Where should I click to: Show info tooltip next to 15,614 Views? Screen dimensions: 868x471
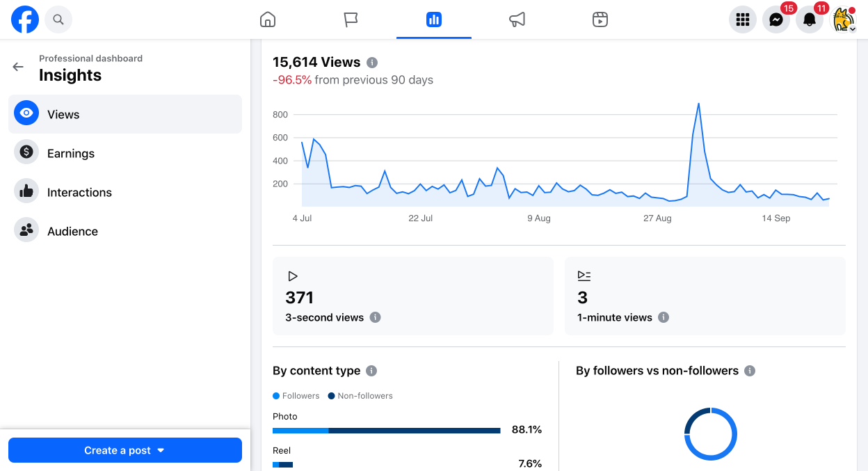[x=372, y=63]
